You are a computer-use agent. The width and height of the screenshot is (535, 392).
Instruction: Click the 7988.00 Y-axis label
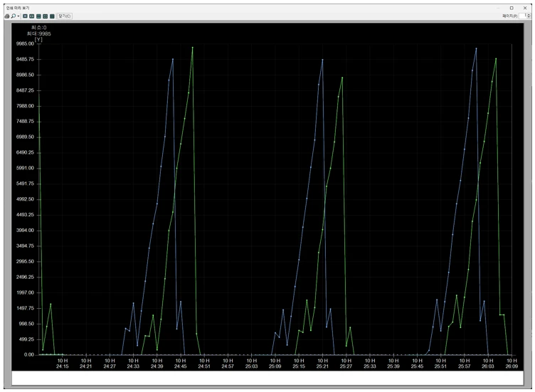click(25, 106)
